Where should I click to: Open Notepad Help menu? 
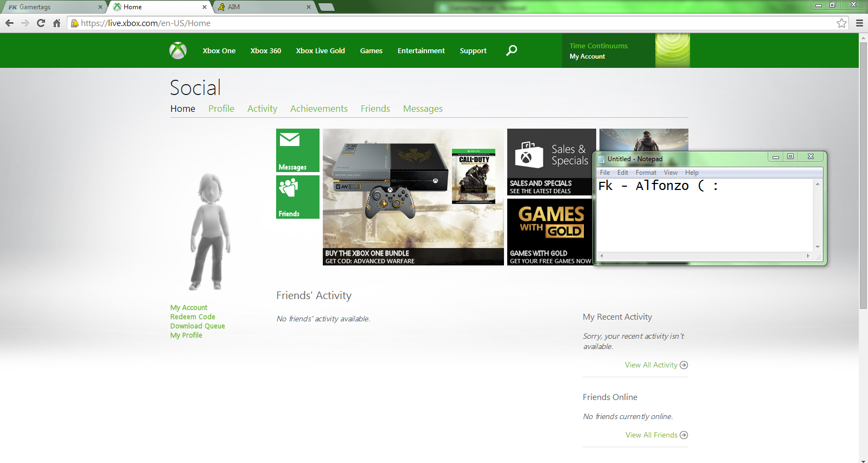692,173
